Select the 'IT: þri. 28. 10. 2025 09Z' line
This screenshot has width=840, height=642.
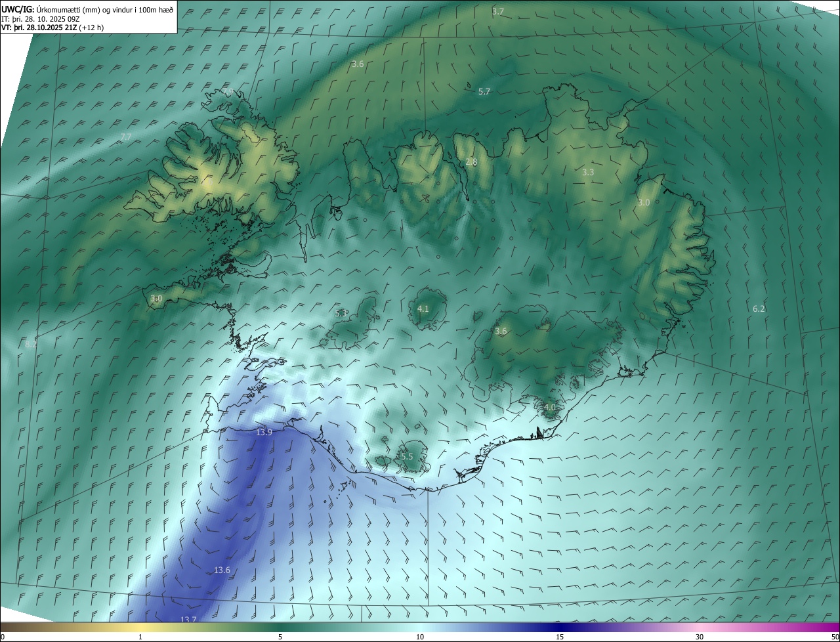click(x=40, y=18)
